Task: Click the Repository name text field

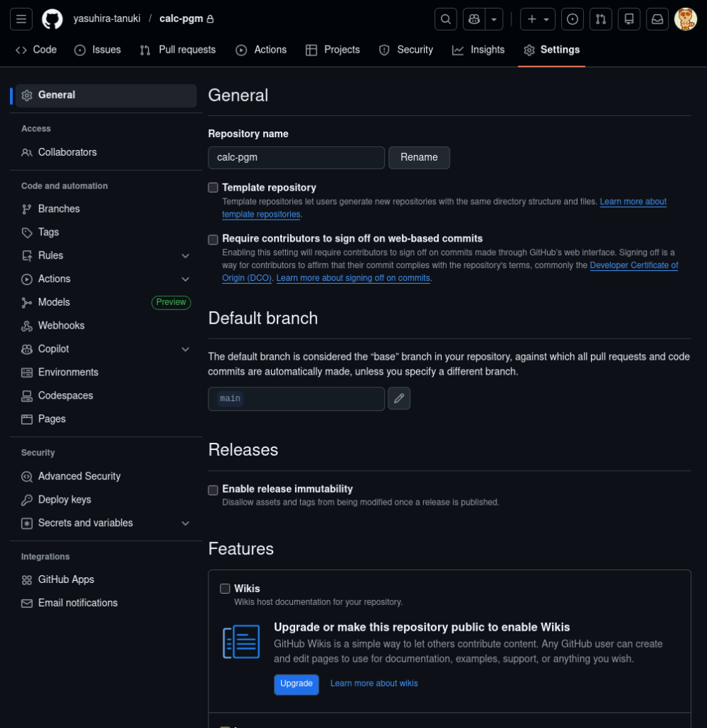Action: (296, 158)
